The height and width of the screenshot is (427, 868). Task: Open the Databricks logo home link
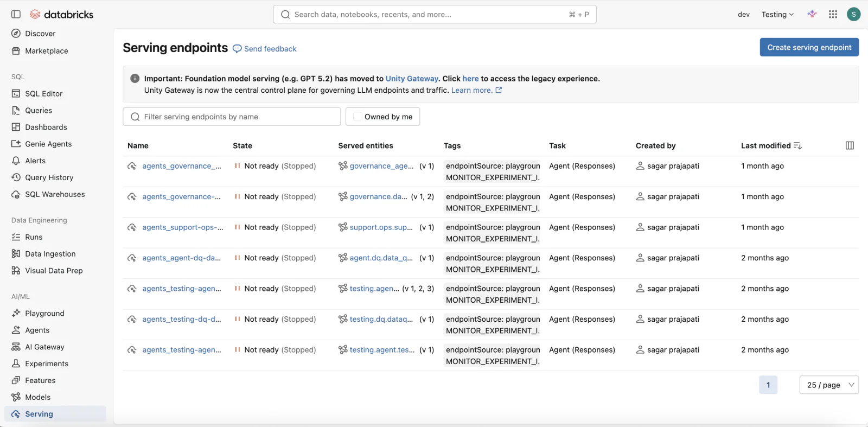pyautogui.click(x=62, y=14)
